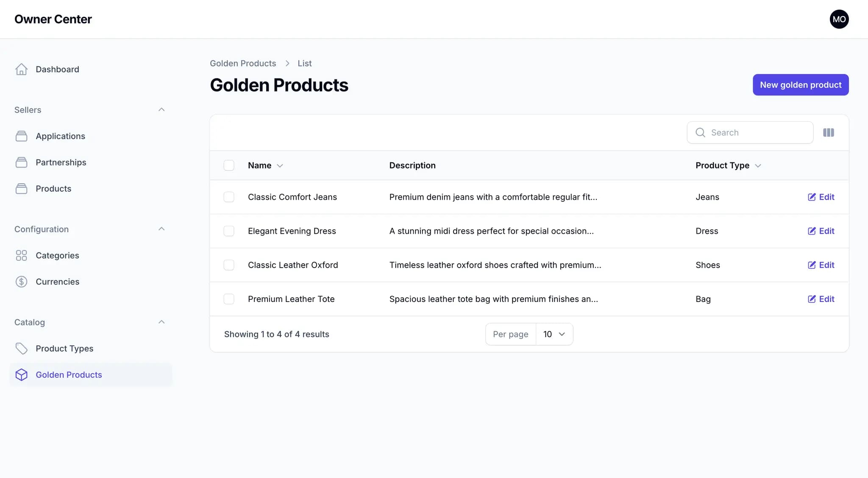Image resolution: width=868 pixels, height=478 pixels.
Task: Select the Product Types tag icon
Action: coord(22,348)
